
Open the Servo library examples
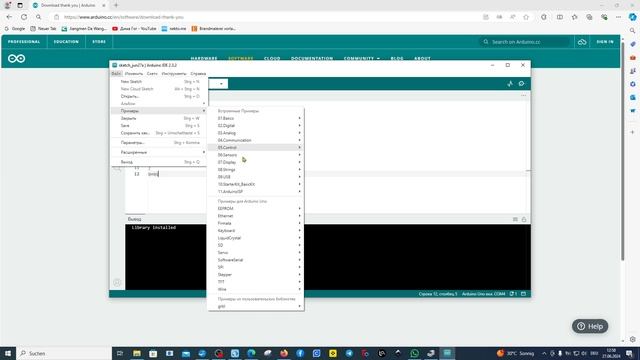256,253
